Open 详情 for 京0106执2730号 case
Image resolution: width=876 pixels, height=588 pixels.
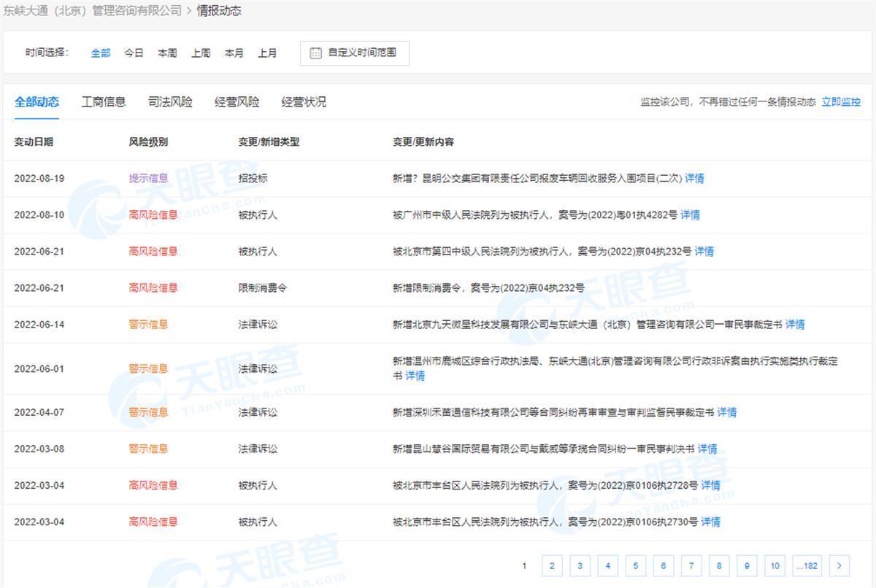pyautogui.click(x=710, y=522)
